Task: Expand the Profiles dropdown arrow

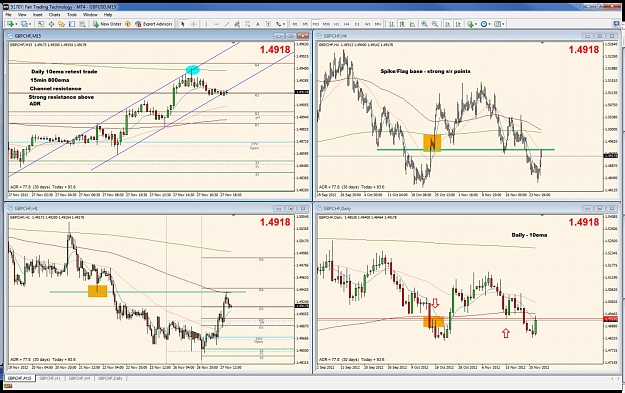Action: (x=30, y=24)
